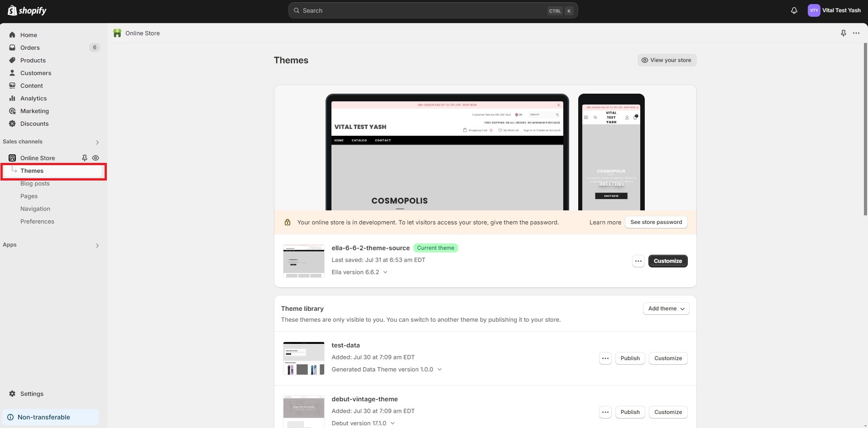The image size is (868, 428).
Task: Click the Shopify logo
Action: tap(27, 10)
